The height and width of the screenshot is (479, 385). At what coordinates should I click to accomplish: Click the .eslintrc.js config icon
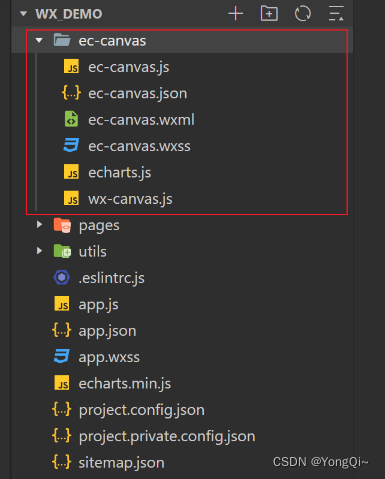[x=62, y=277]
